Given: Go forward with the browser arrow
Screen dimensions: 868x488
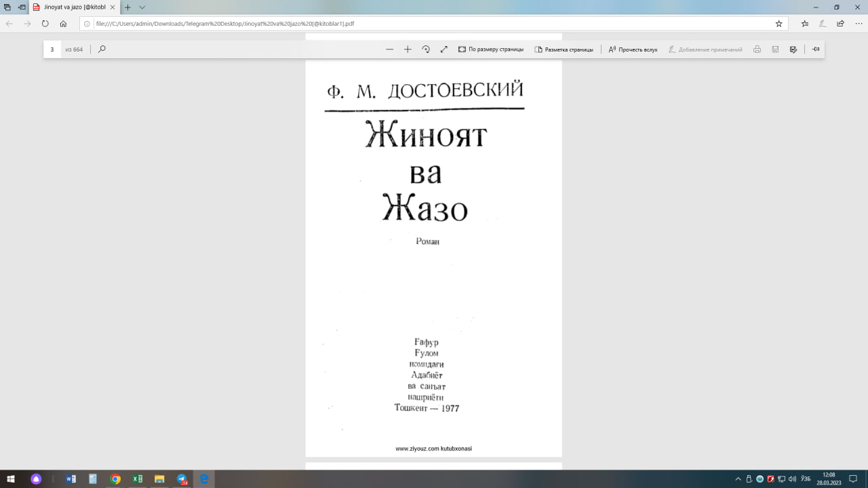Looking at the screenshot, I should 27,23.
